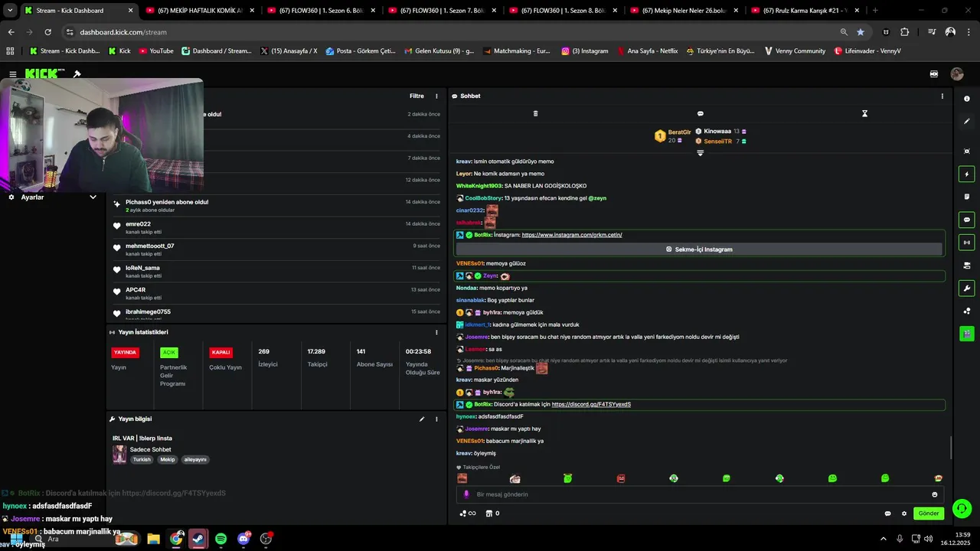Click the red angry emote in emote row
This screenshot has width=980, height=551.
coord(621,478)
